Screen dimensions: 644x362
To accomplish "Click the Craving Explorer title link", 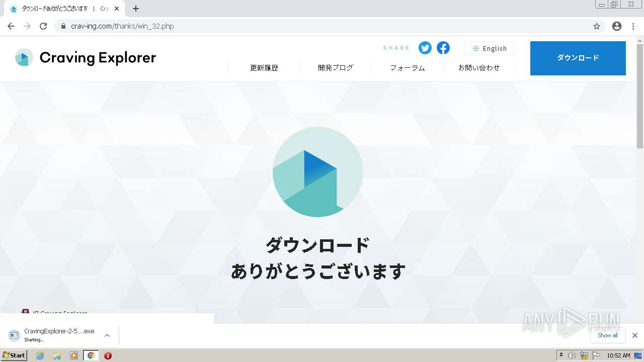I will click(98, 58).
